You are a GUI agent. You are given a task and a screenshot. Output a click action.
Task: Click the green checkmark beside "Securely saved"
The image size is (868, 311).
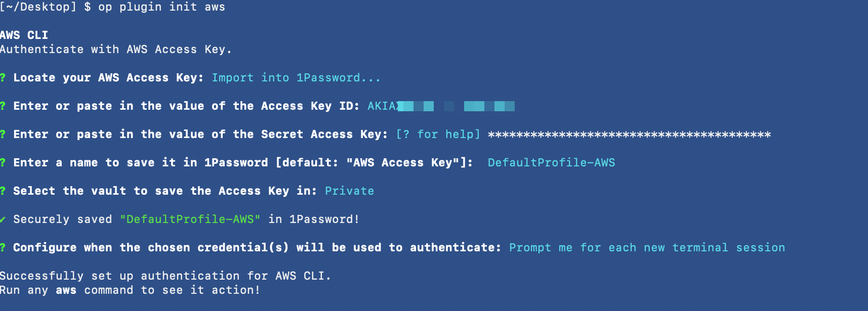point(3,219)
